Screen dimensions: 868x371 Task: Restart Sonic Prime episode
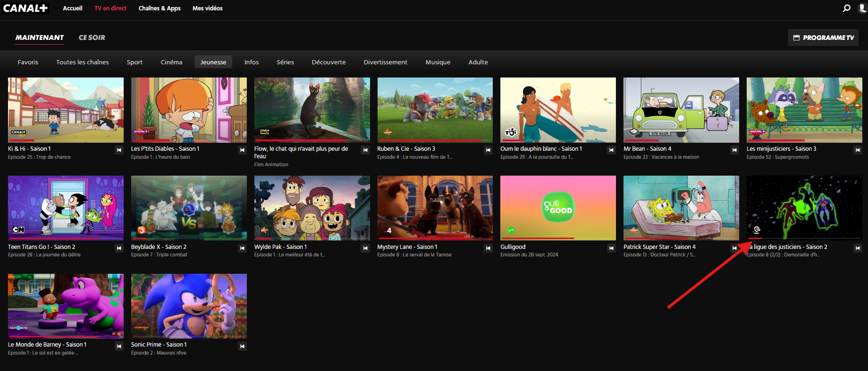point(242,346)
